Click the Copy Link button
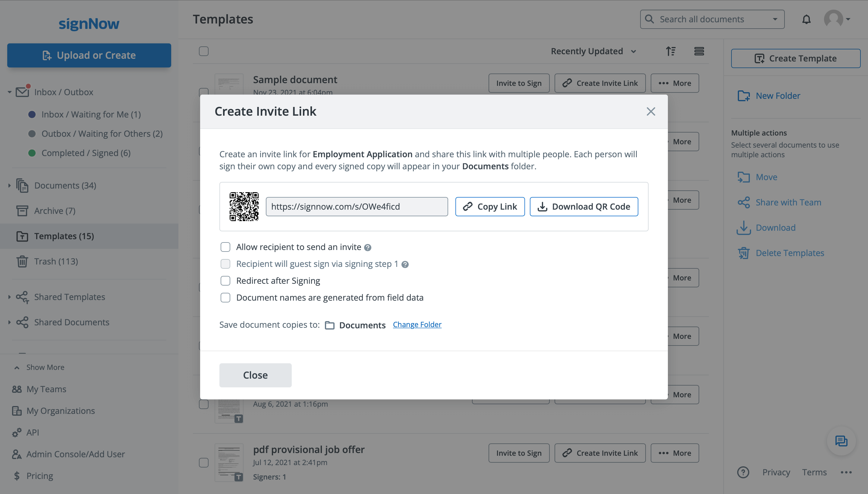Screen dimensions: 868x494 [x=490, y=206]
